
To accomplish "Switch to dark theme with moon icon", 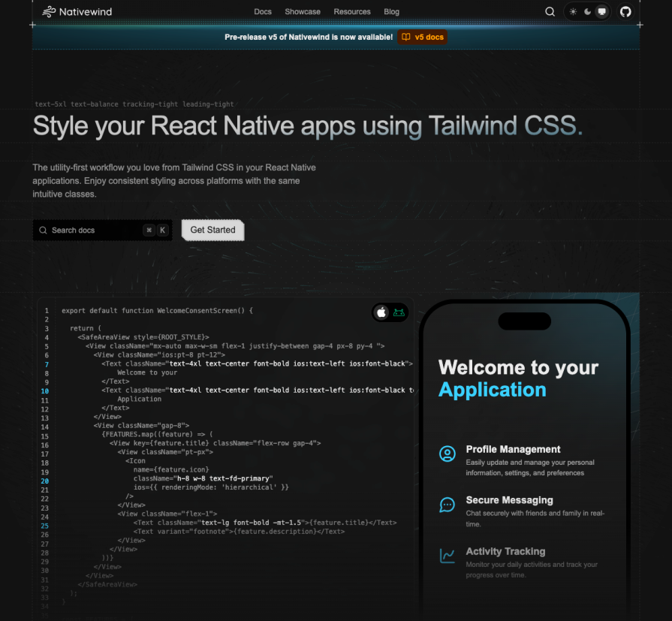I will pos(587,11).
